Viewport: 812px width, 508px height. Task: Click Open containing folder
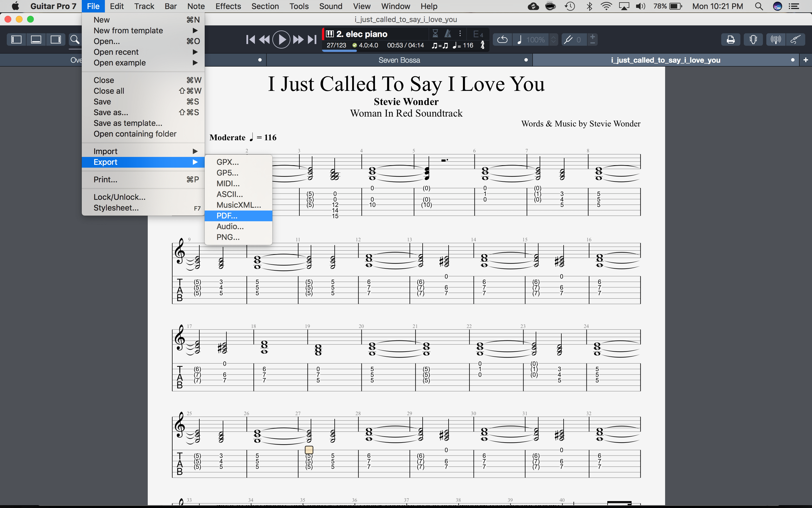(x=143, y=134)
